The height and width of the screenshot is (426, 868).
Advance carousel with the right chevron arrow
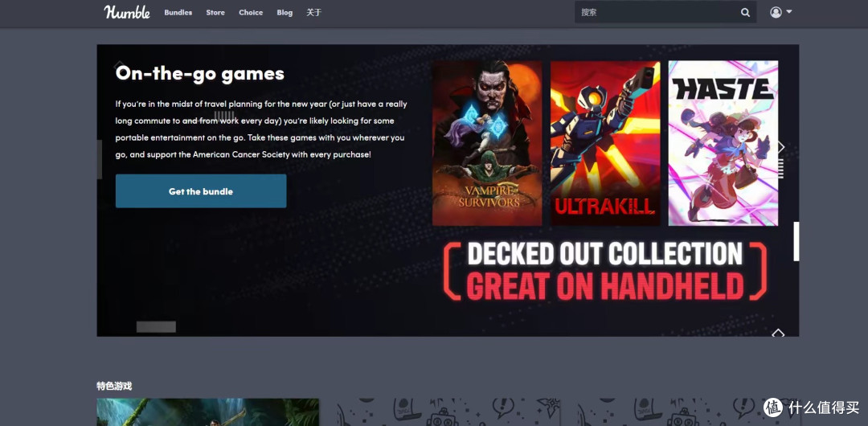pos(782,147)
